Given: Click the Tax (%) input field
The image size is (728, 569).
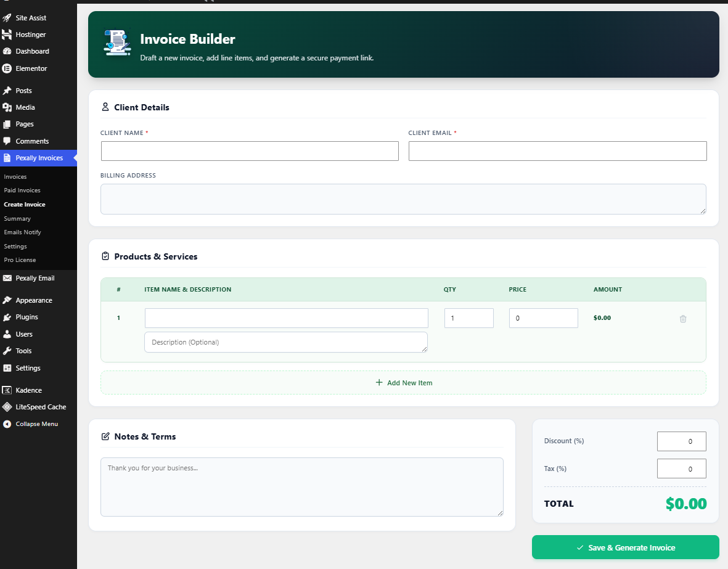Looking at the screenshot, I should (682, 469).
